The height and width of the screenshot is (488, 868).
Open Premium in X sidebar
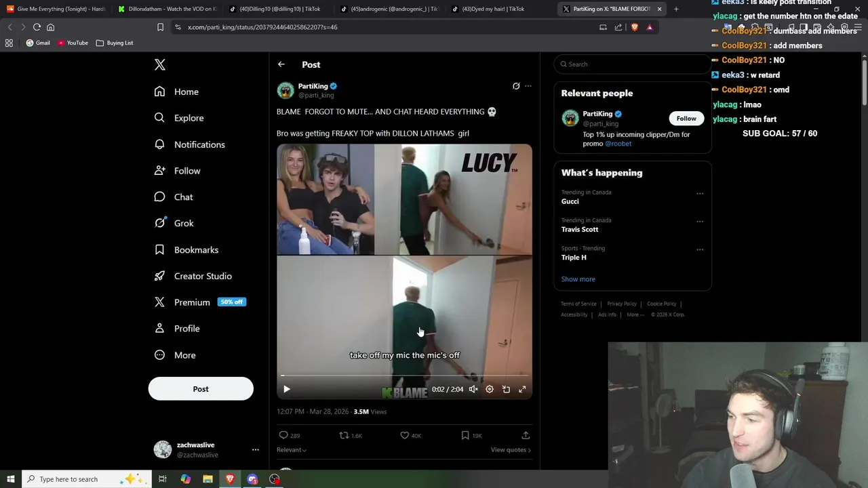[199, 302]
